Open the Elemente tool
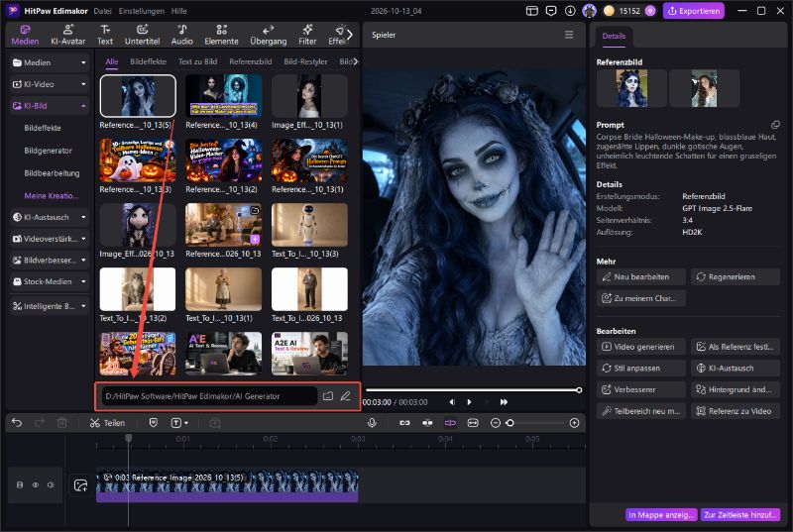This screenshot has width=793, height=532. pos(221,35)
